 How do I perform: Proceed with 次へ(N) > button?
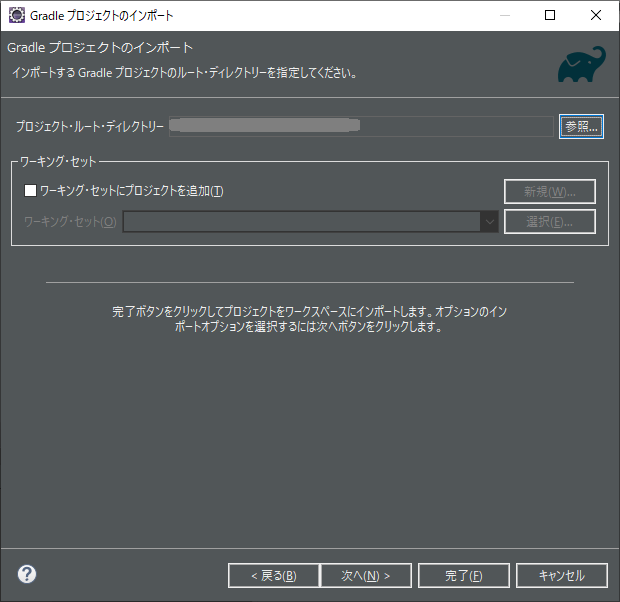[366, 575]
